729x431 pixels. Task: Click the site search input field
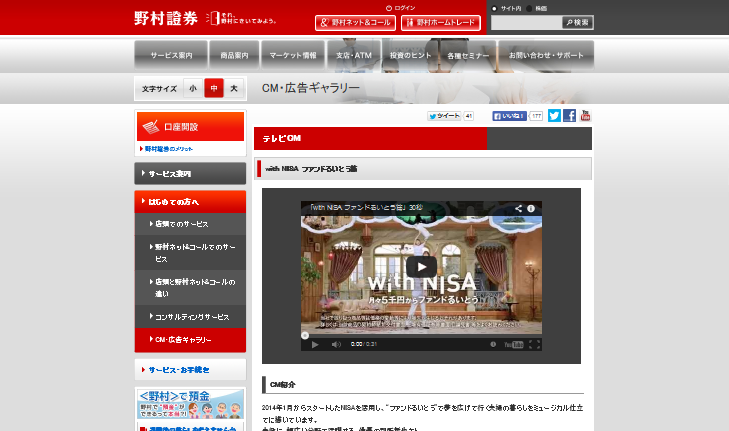coord(526,22)
